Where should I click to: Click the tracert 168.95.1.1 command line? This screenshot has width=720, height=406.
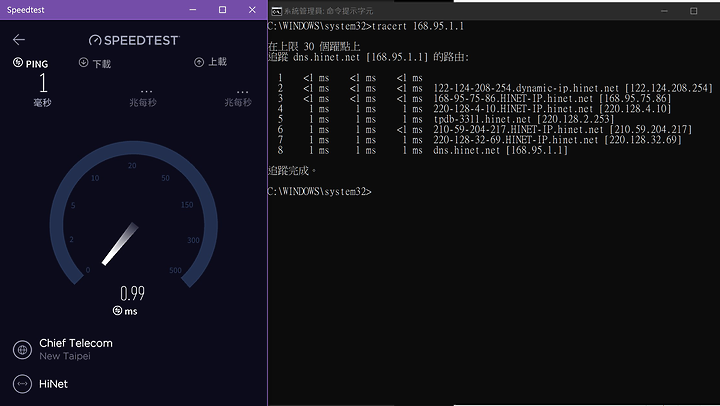tap(366, 26)
